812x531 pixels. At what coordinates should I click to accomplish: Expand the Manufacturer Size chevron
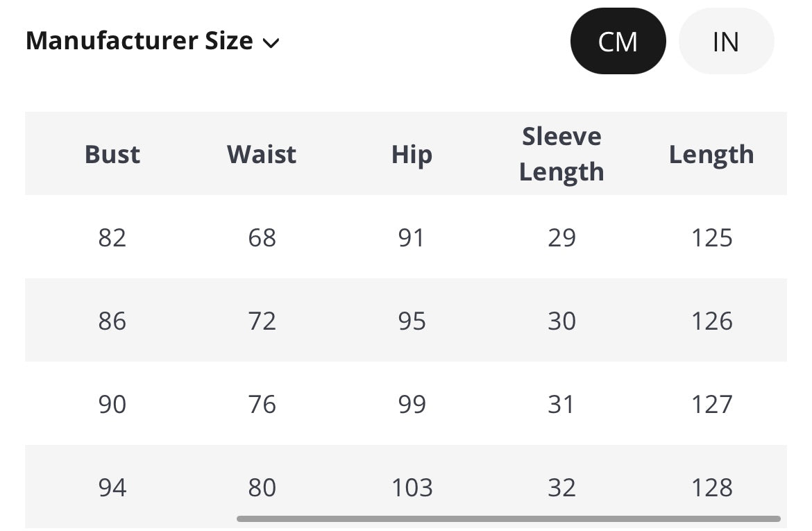271,43
